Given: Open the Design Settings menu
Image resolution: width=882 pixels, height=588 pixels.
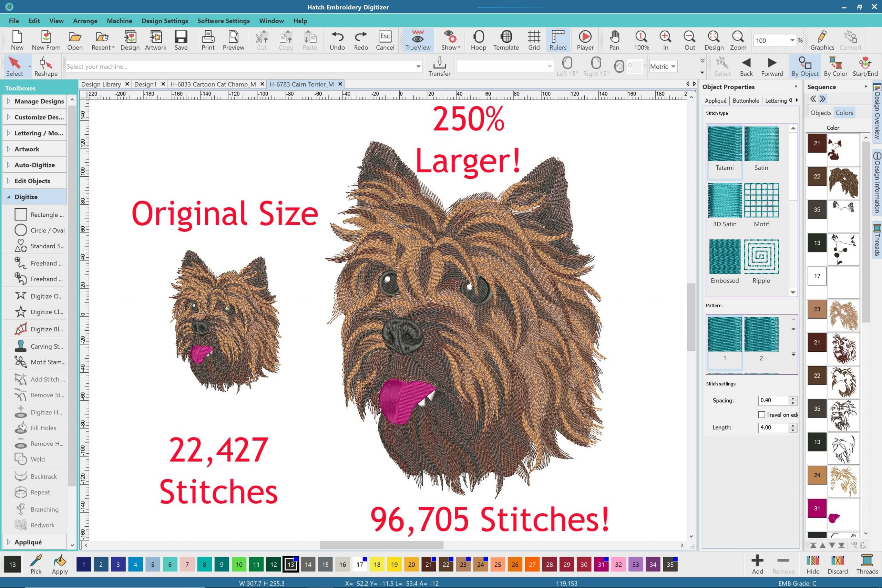Looking at the screenshot, I should point(165,21).
